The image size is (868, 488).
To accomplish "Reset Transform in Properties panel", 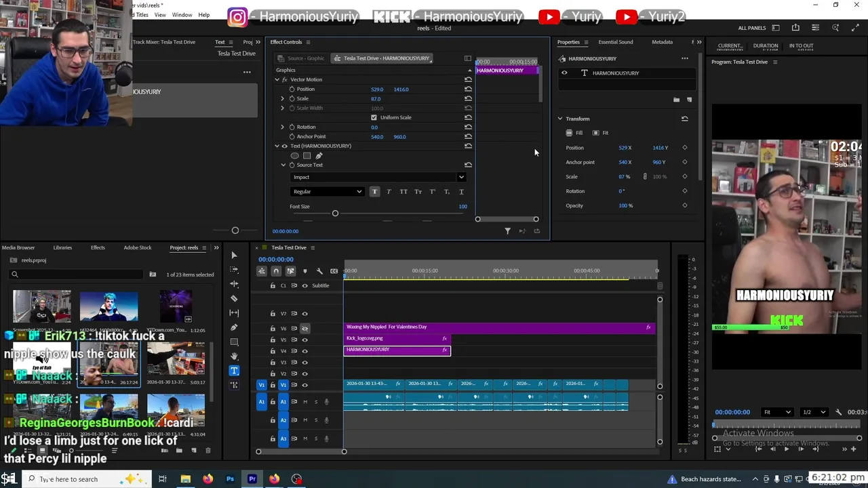I will (684, 119).
